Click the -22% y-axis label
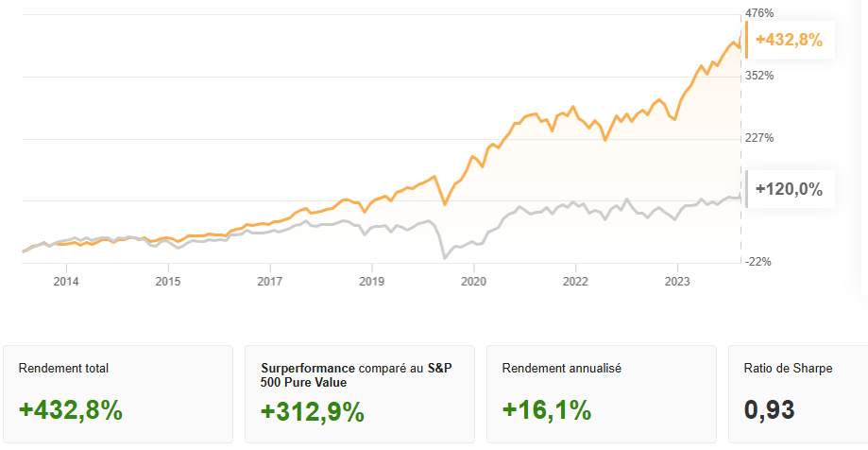 click(759, 262)
